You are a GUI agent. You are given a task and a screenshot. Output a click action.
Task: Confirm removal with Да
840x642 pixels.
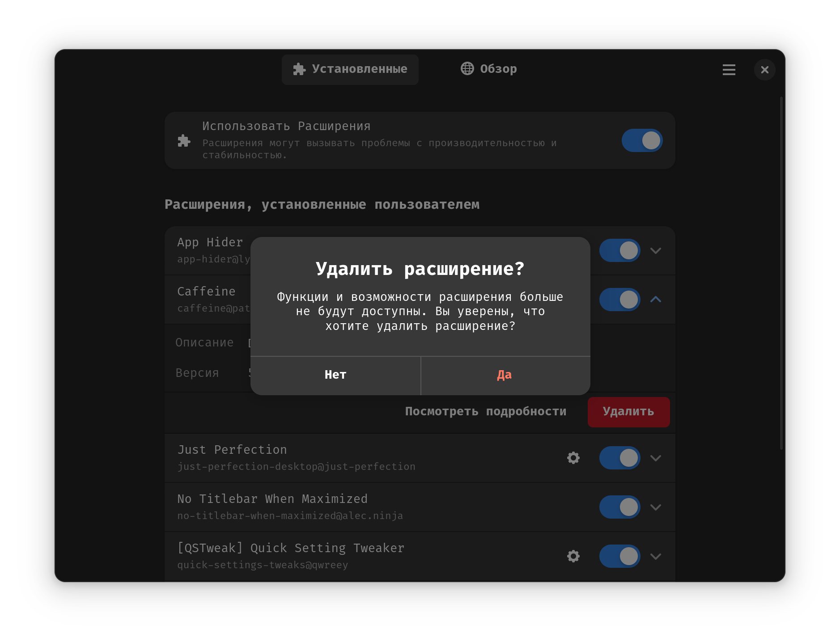point(505,376)
